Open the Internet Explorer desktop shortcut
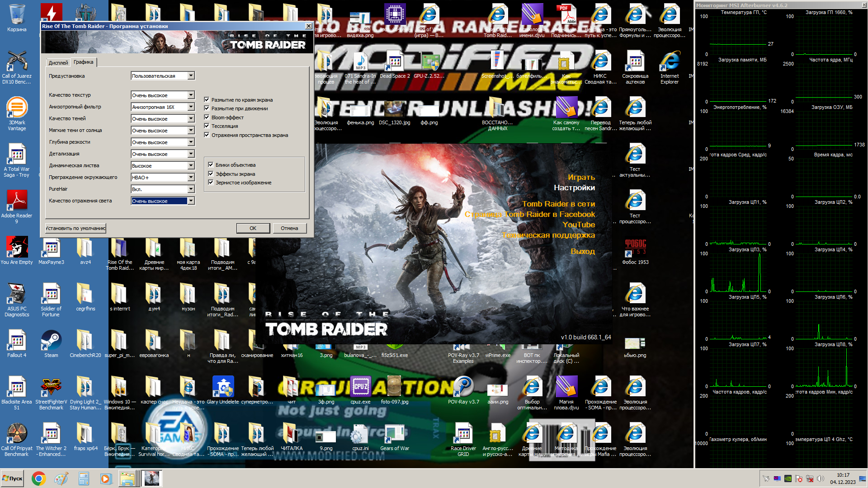 pyautogui.click(x=670, y=62)
